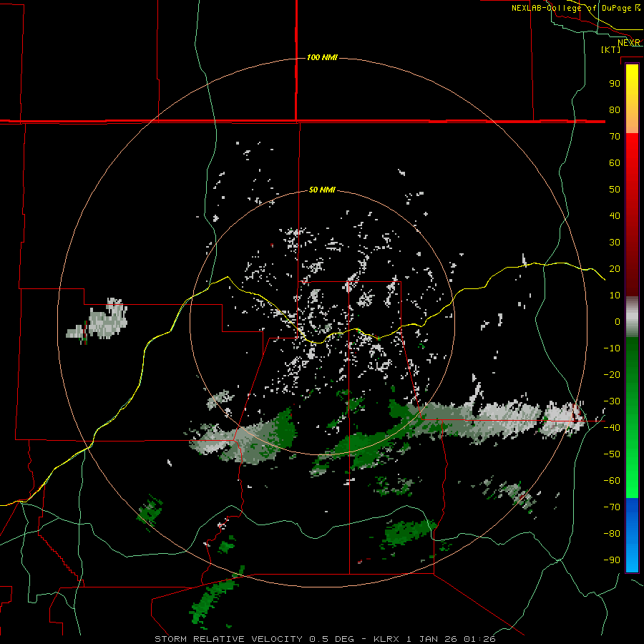Screen dimensions: 644x644
Task: Click the -40 knot scale label
Action: point(612,428)
